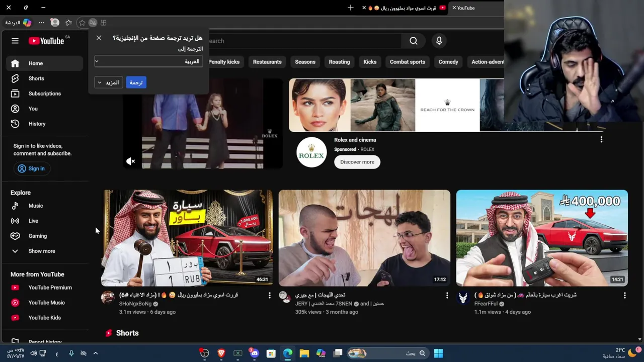Select the Combat sports filter chip
This screenshot has height=362, width=644.
tap(408, 62)
